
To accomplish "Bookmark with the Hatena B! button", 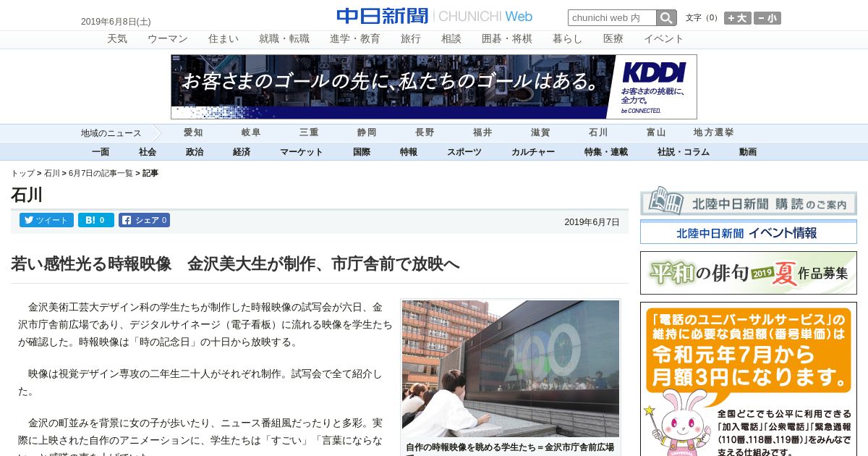I will click(96, 220).
